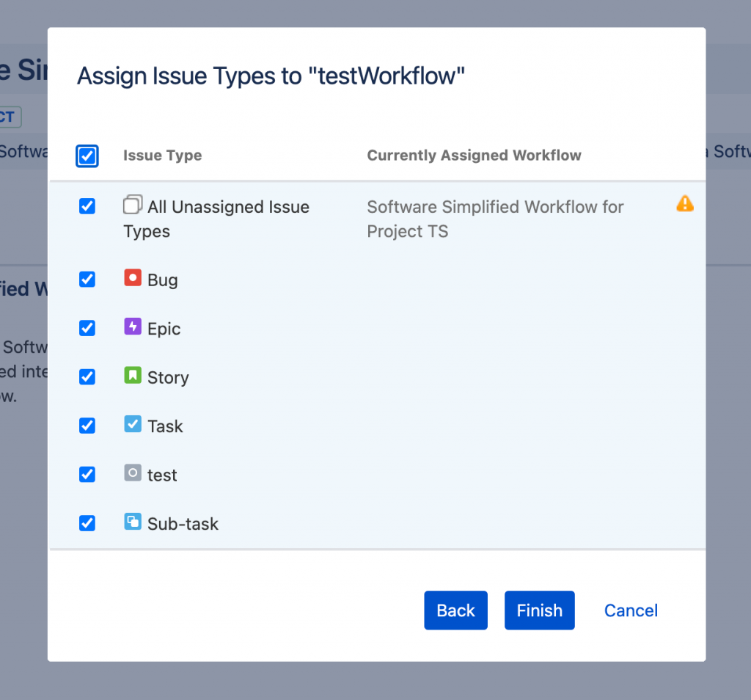751x700 pixels.
Task: Click the blue Task checkmark icon
Action: coord(133,424)
